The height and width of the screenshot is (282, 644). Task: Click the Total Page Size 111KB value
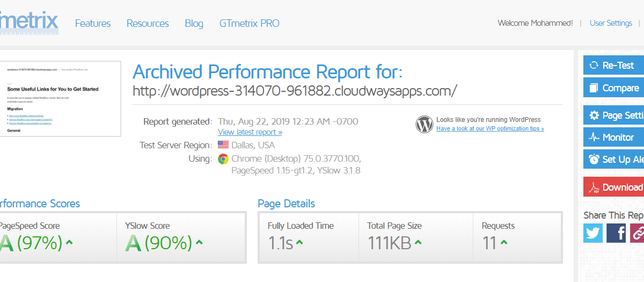pos(389,243)
